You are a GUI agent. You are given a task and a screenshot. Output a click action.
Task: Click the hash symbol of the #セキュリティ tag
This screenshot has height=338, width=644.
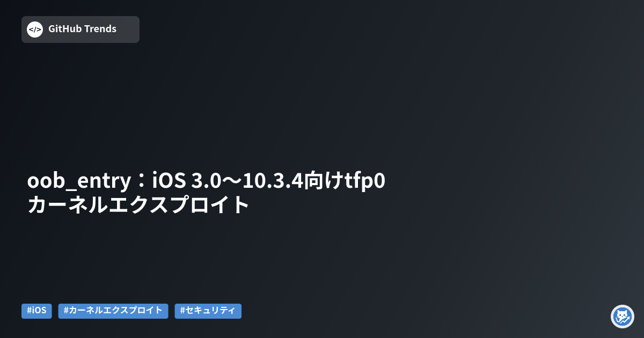click(182, 311)
